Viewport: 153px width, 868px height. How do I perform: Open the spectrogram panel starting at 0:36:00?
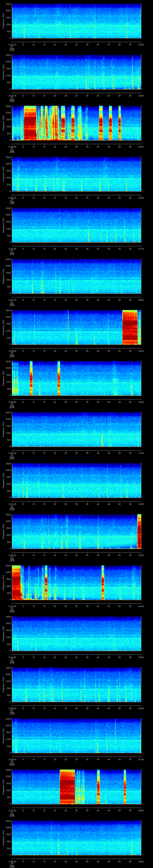(77, 736)
